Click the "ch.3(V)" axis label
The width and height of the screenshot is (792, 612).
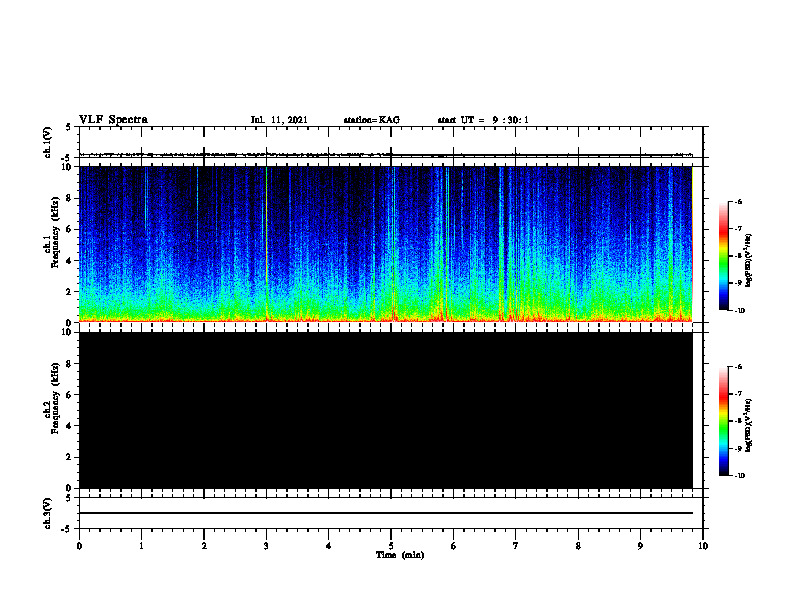tap(48, 514)
